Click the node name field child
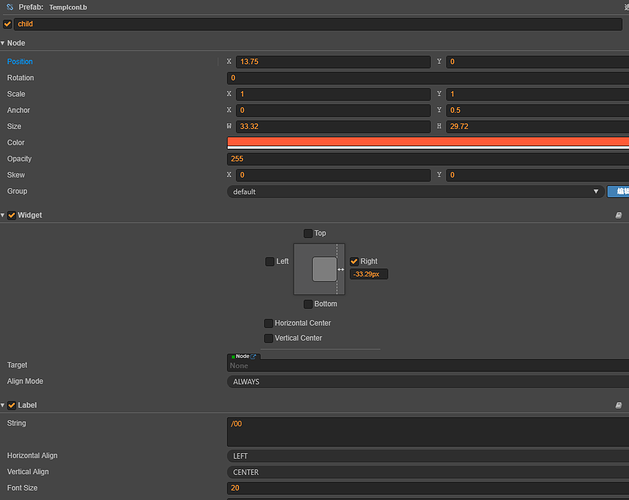629x500 pixels. click(x=318, y=24)
